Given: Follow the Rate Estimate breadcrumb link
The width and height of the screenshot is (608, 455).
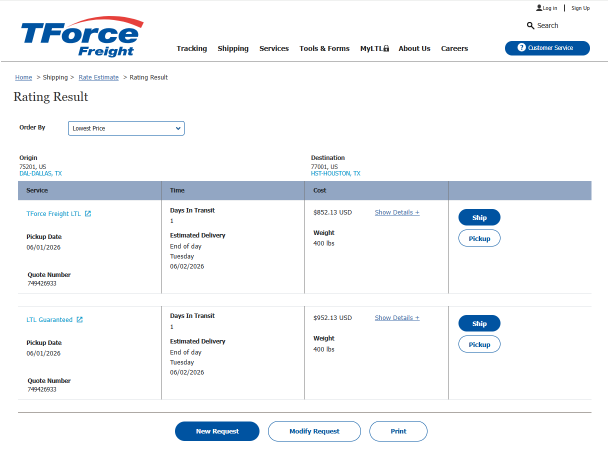Looking at the screenshot, I should point(98,78).
